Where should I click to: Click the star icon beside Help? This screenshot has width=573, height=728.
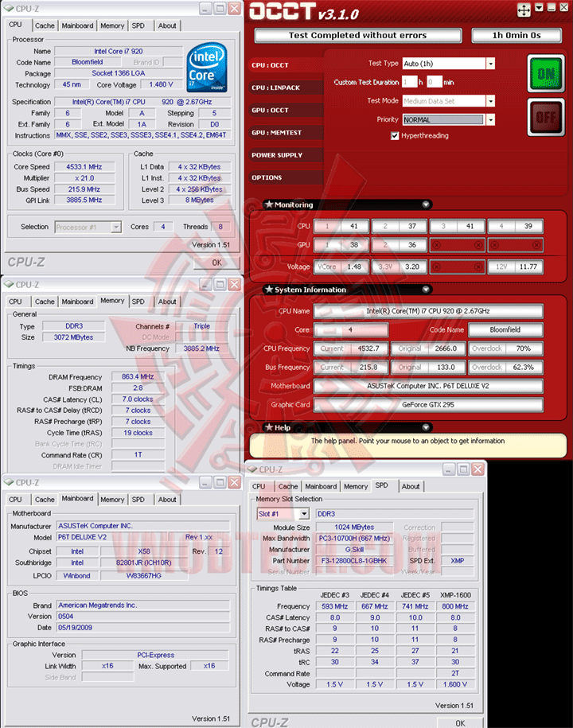(x=269, y=427)
